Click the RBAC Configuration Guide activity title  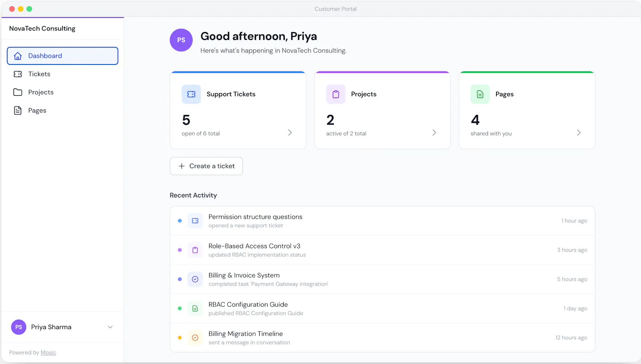[x=248, y=304]
